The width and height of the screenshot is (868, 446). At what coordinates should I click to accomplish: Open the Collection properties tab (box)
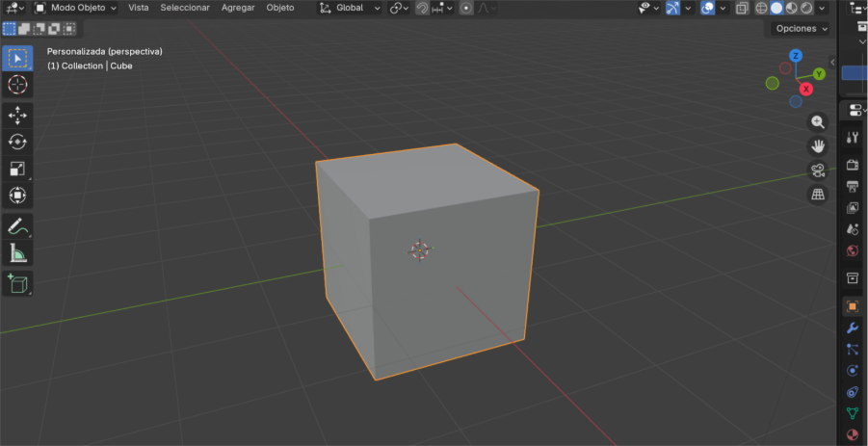click(853, 277)
